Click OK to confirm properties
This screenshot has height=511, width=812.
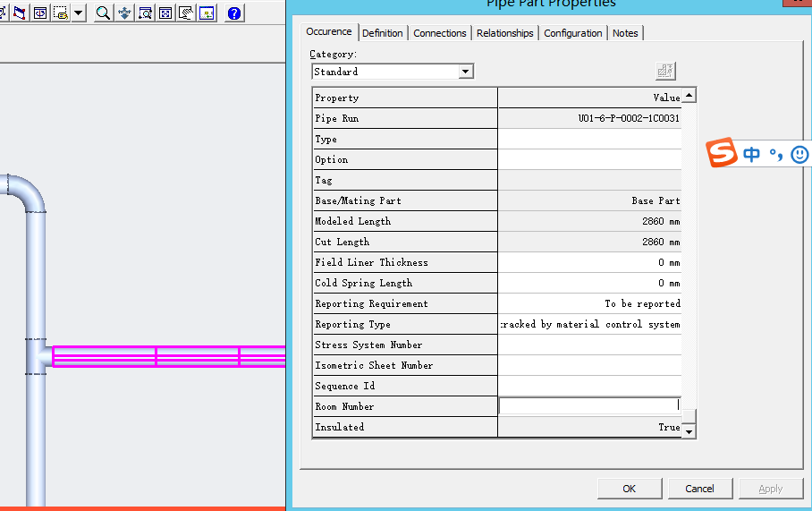630,489
